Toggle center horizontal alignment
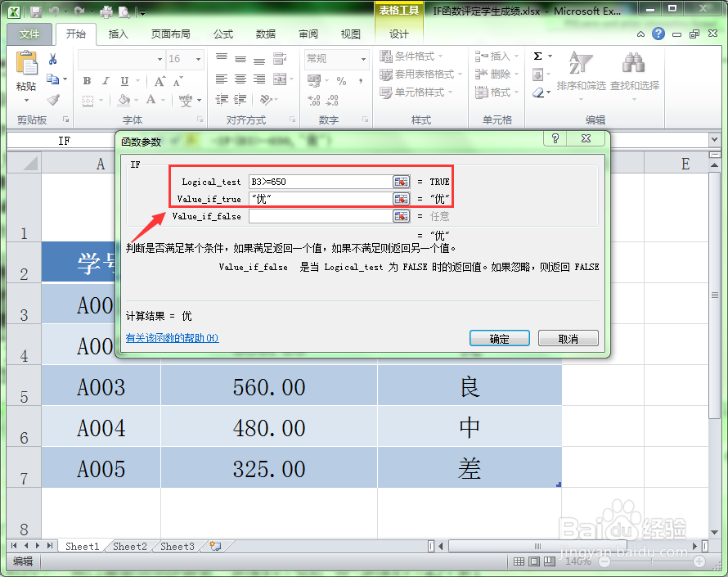 pos(240,79)
